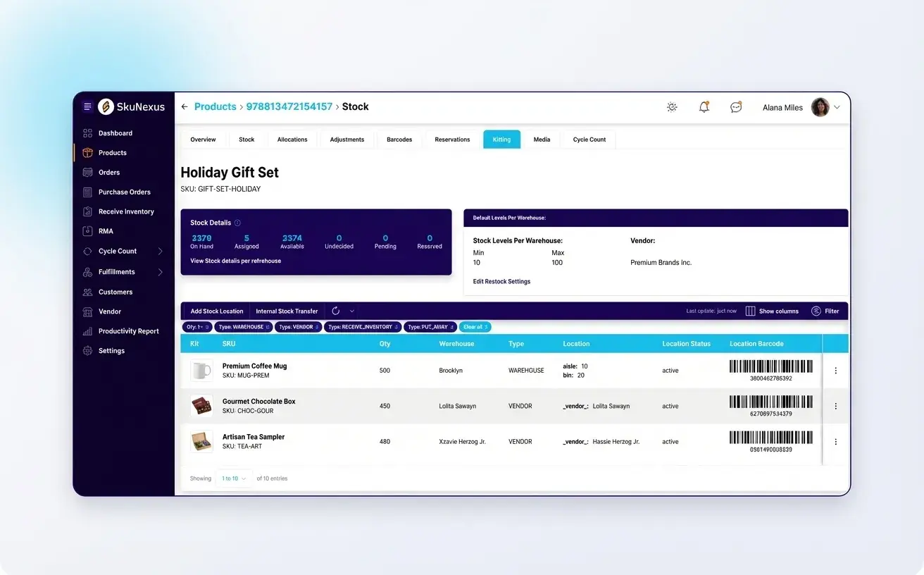Go to Products via the breadcrumb link

215,106
